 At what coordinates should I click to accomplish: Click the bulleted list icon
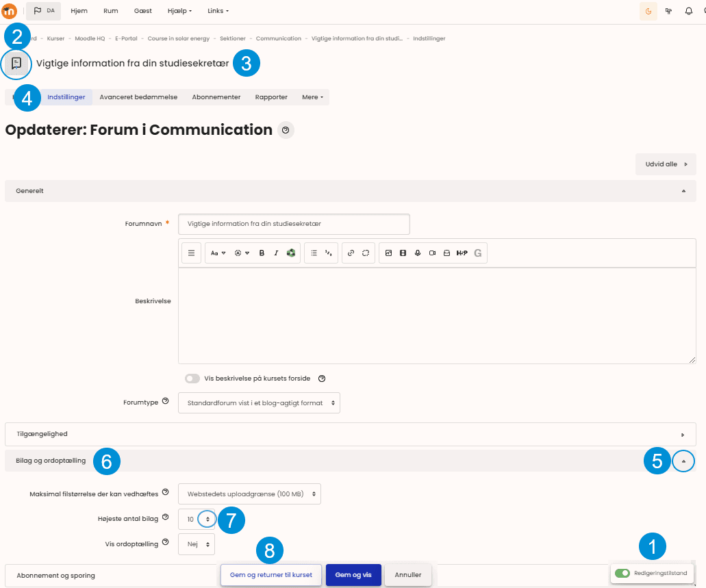[x=314, y=253]
